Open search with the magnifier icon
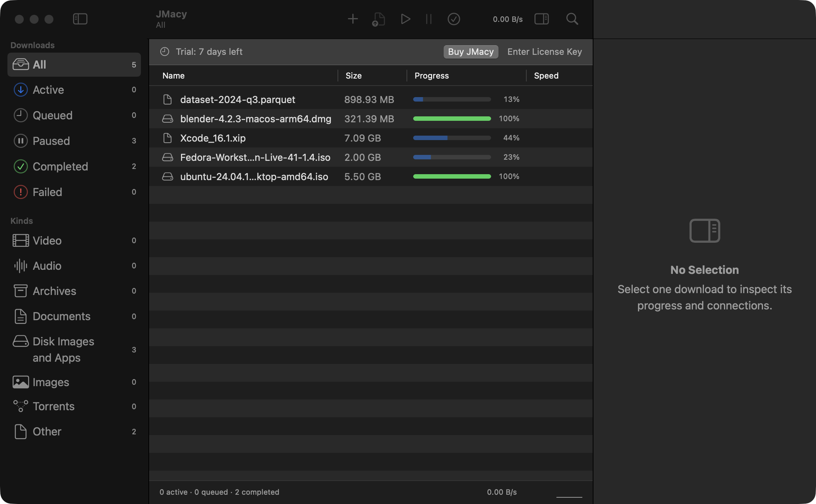This screenshot has height=504, width=816. pyautogui.click(x=572, y=19)
